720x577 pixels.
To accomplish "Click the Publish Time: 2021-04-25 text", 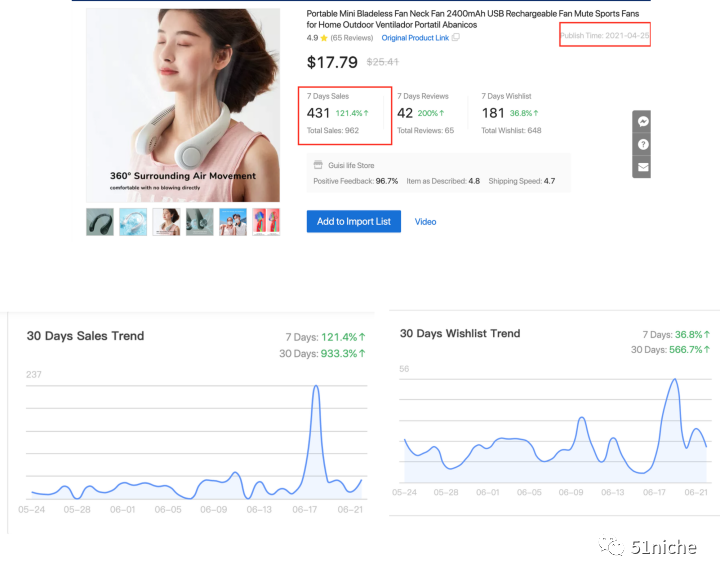I will pos(605,35).
